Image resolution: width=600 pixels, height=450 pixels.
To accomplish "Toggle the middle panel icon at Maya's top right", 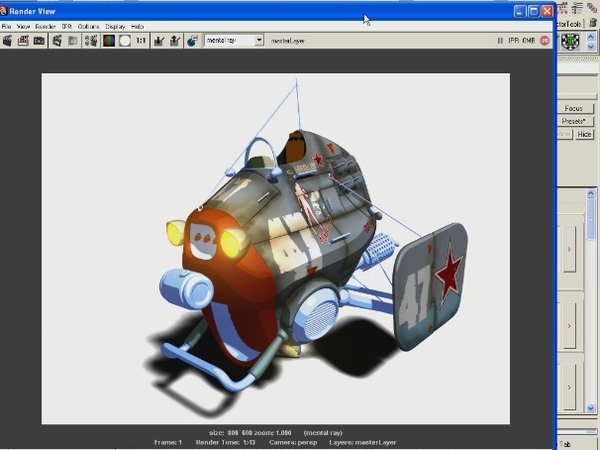I will (x=577, y=8).
